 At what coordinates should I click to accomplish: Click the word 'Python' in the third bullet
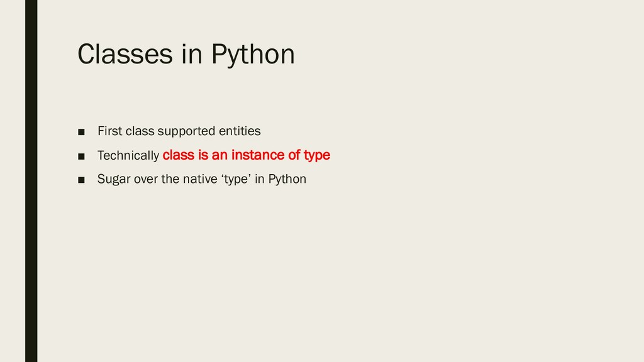(287, 179)
